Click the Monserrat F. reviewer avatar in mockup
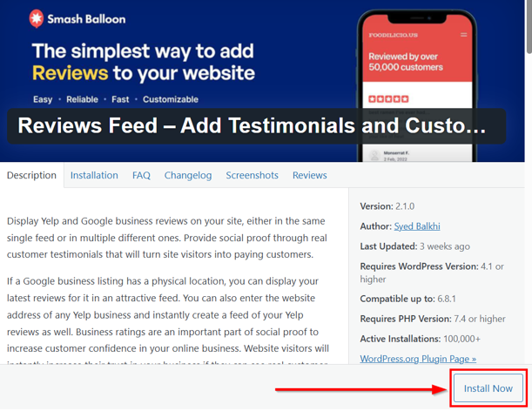This screenshot has width=532, height=411. pos(374,156)
